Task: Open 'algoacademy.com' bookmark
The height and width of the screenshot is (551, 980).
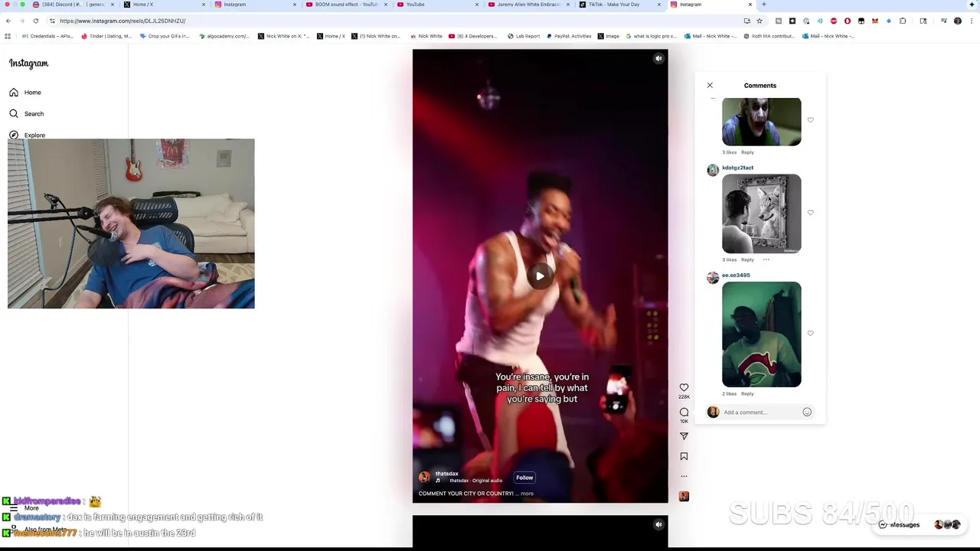Action: pyautogui.click(x=224, y=36)
